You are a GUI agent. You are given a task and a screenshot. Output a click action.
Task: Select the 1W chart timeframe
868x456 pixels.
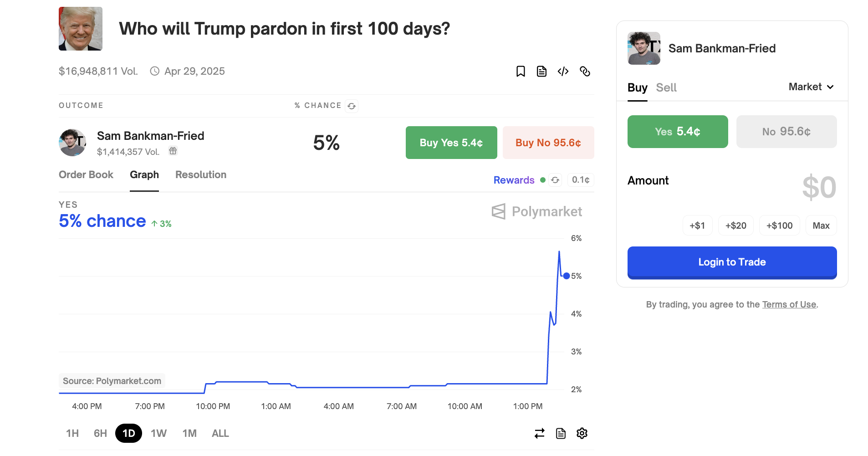click(158, 433)
